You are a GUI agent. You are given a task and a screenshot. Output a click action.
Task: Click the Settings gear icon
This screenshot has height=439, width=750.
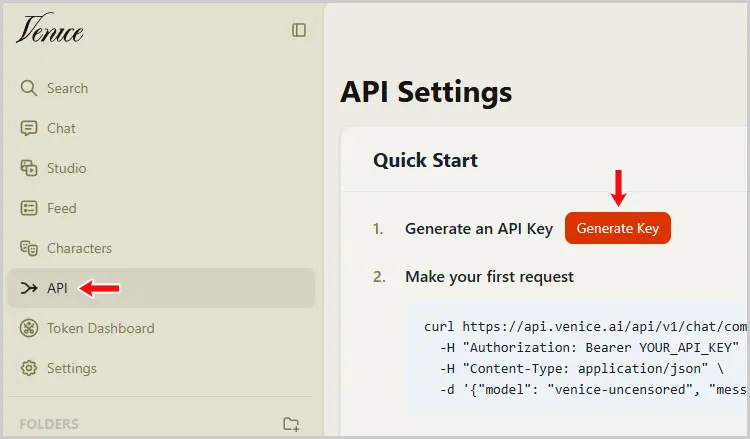(29, 368)
